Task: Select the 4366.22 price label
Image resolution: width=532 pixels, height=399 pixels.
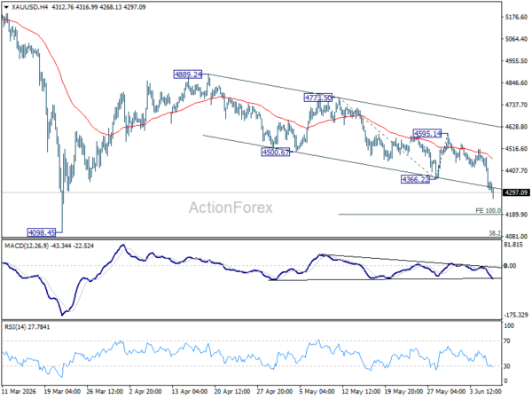Action: [415, 179]
